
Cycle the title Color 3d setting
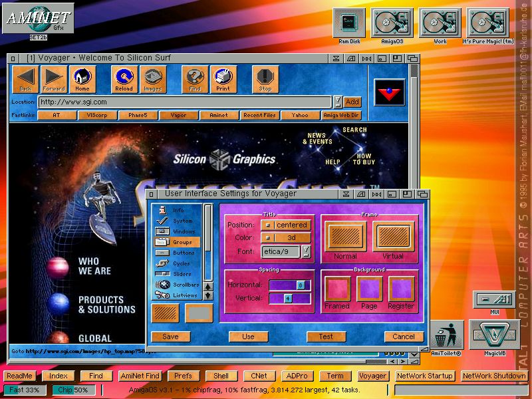point(285,237)
